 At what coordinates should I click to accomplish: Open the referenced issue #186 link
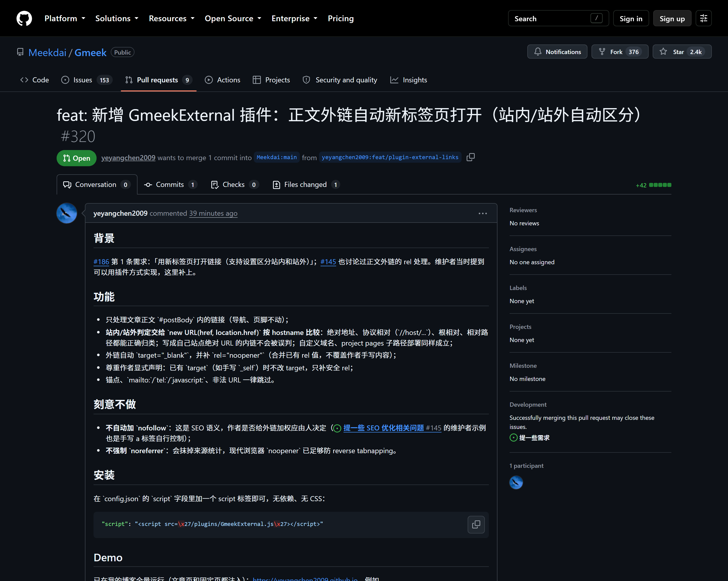pos(101,261)
